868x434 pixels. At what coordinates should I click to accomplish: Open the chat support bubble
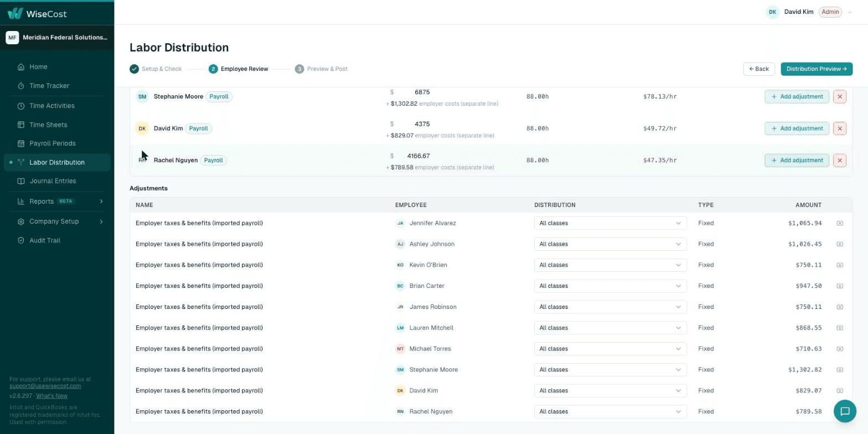[x=845, y=411]
